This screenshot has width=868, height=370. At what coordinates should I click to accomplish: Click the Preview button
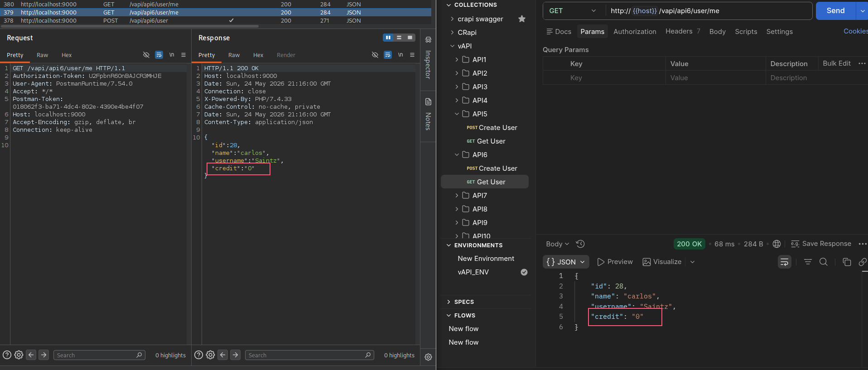pos(615,262)
